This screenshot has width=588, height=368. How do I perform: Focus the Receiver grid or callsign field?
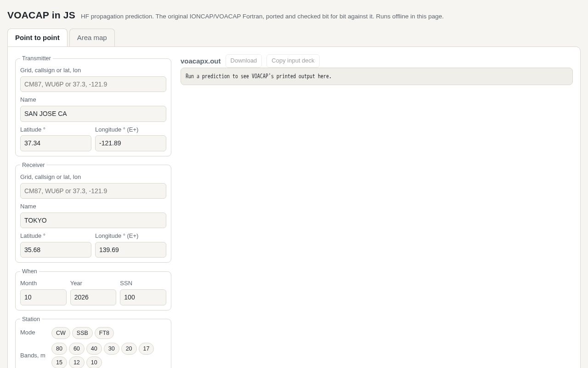tap(93, 191)
